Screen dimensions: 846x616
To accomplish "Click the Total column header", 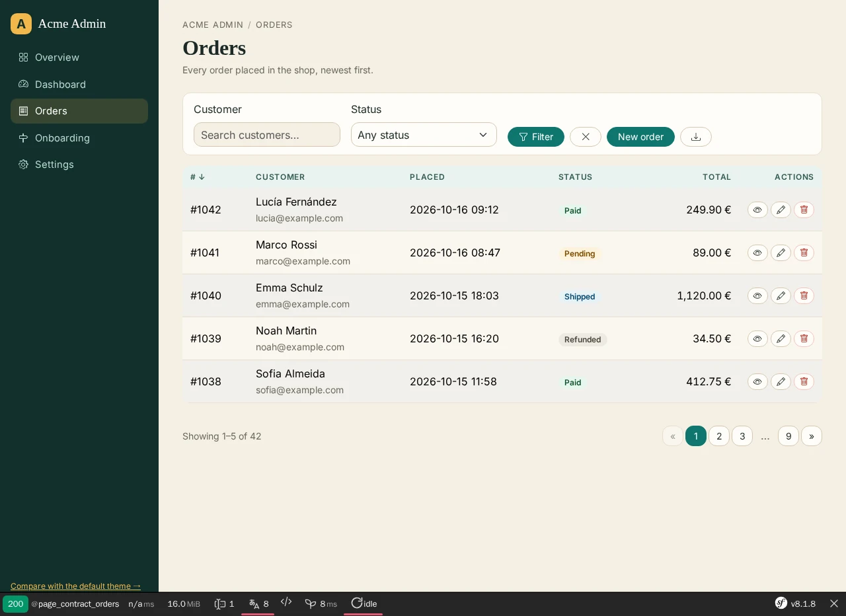I will [716, 177].
